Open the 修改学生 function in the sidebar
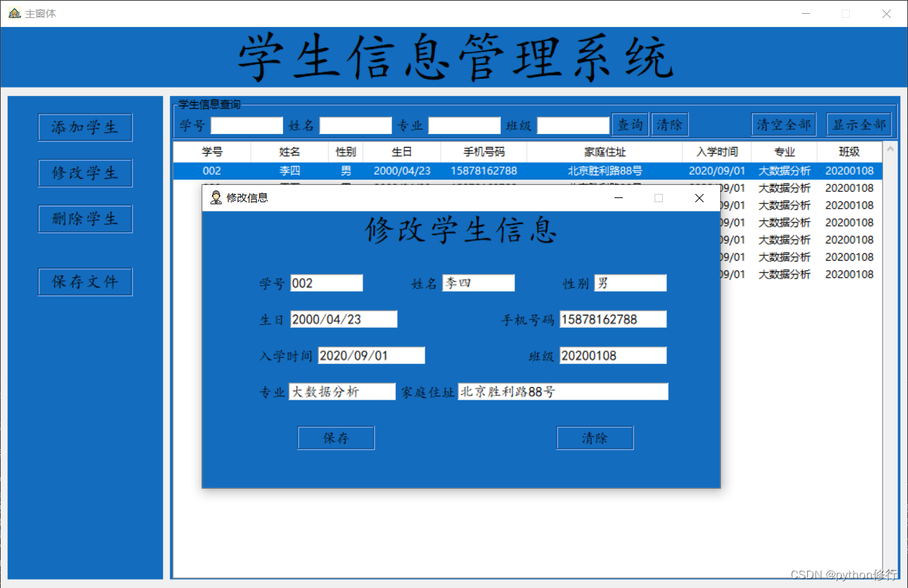 85,173
